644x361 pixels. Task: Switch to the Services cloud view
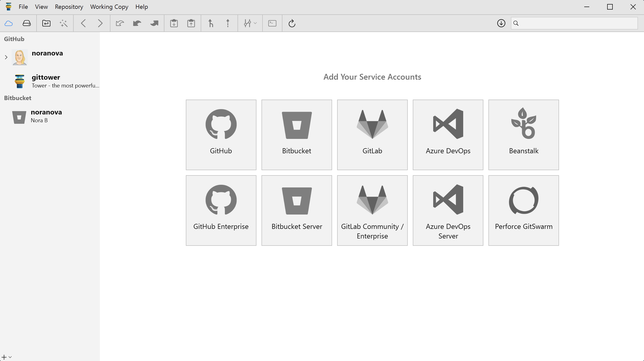point(9,23)
